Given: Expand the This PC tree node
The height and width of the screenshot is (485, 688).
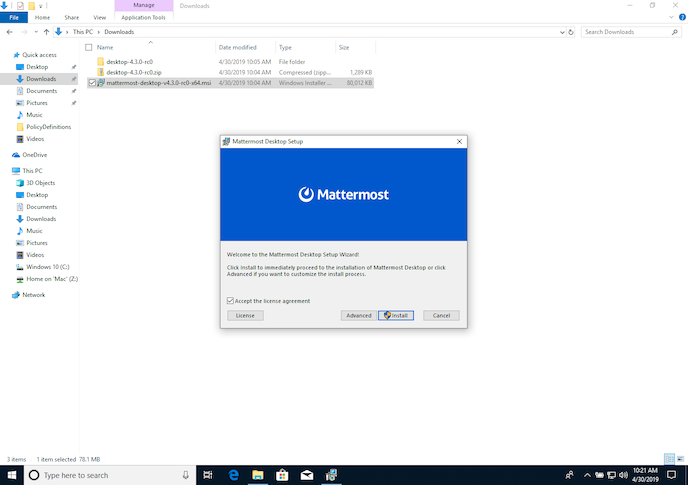Looking at the screenshot, I should click(x=7, y=171).
